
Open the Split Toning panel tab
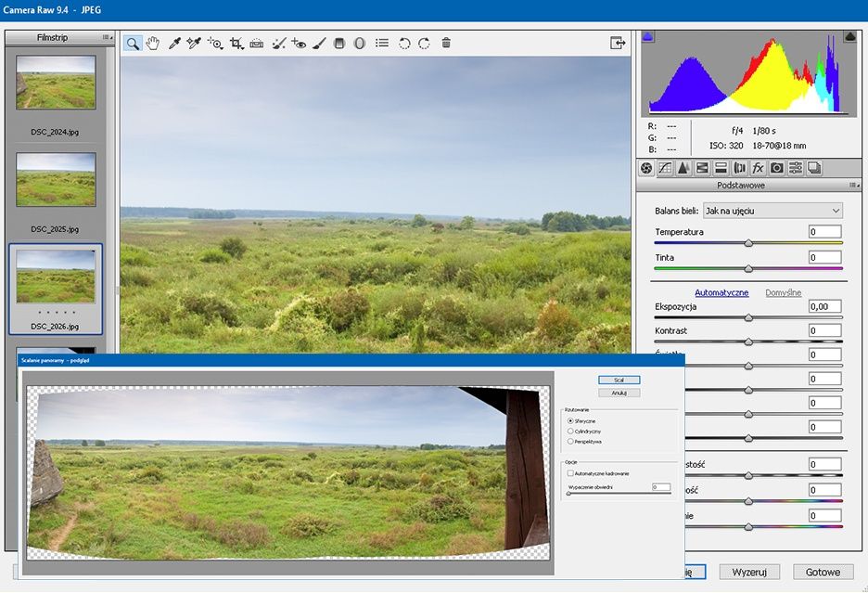[x=721, y=168]
